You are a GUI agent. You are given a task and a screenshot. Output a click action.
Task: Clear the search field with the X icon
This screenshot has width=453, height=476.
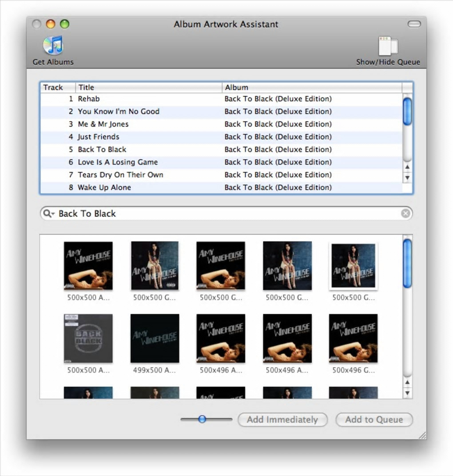pos(405,213)
